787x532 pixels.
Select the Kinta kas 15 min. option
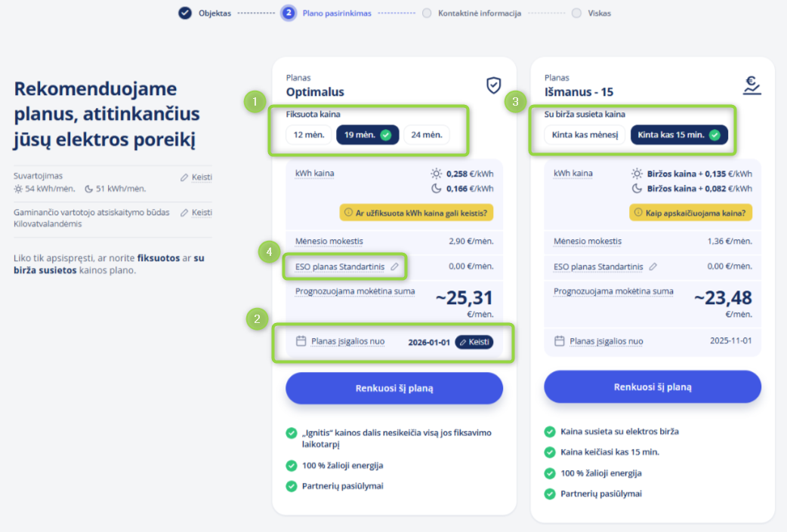pyautogui.click(x=679, y=135)
